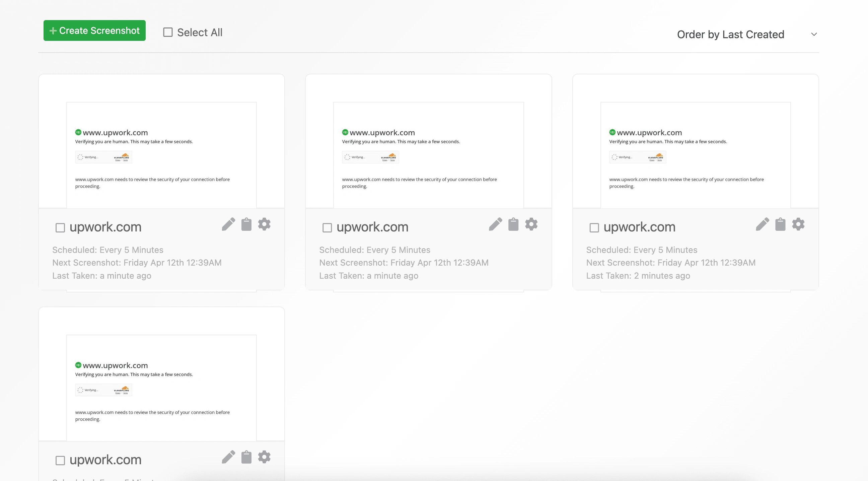Tick checkbox beside second upwork.com card title
Screen dimensions: 868x481
pos(327,228)
